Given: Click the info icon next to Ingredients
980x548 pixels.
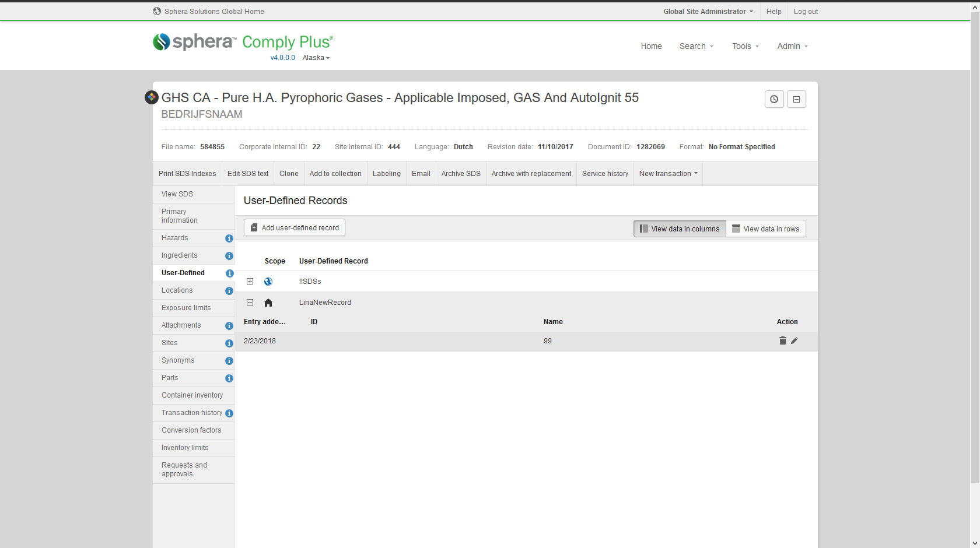Looking at the screenshot, I should click(x=229, y=256).
